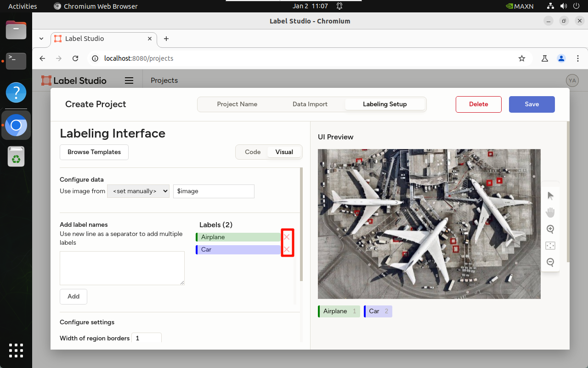Viewport: 588px width, 368px height.
Task: Click the YA user avatar
Action: 572,80
